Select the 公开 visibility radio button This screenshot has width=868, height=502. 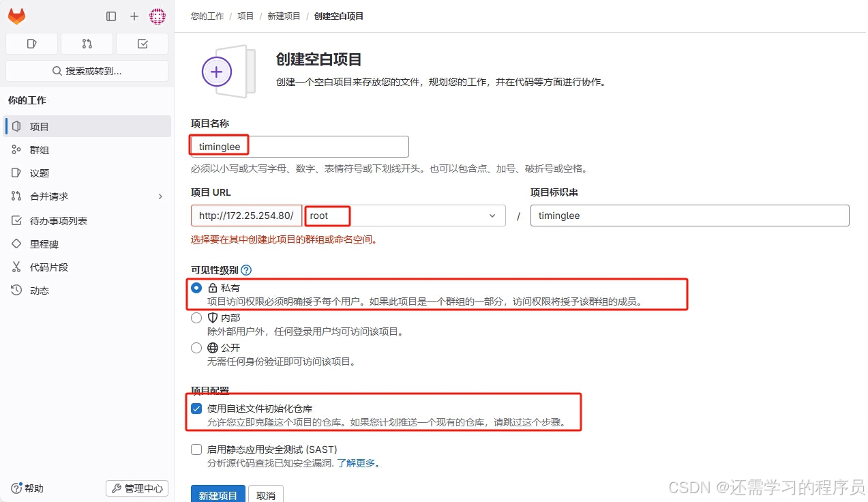pyautogui.click(x=196, y=348)
